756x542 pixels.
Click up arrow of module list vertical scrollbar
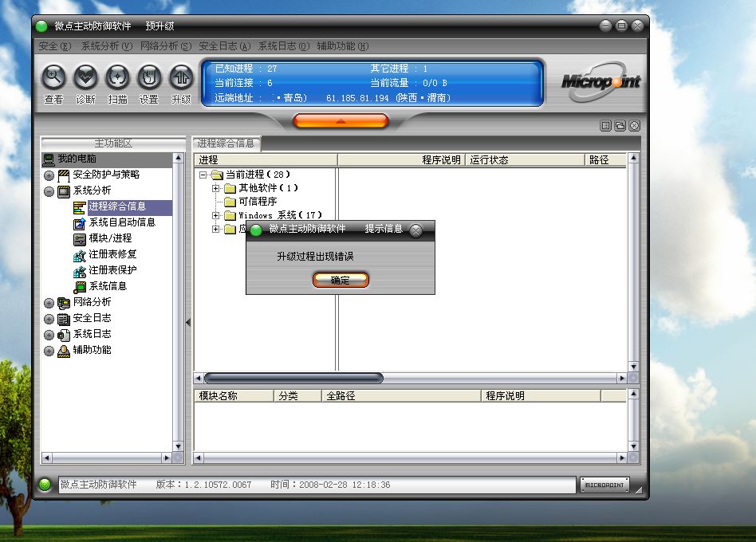(633, 394)
